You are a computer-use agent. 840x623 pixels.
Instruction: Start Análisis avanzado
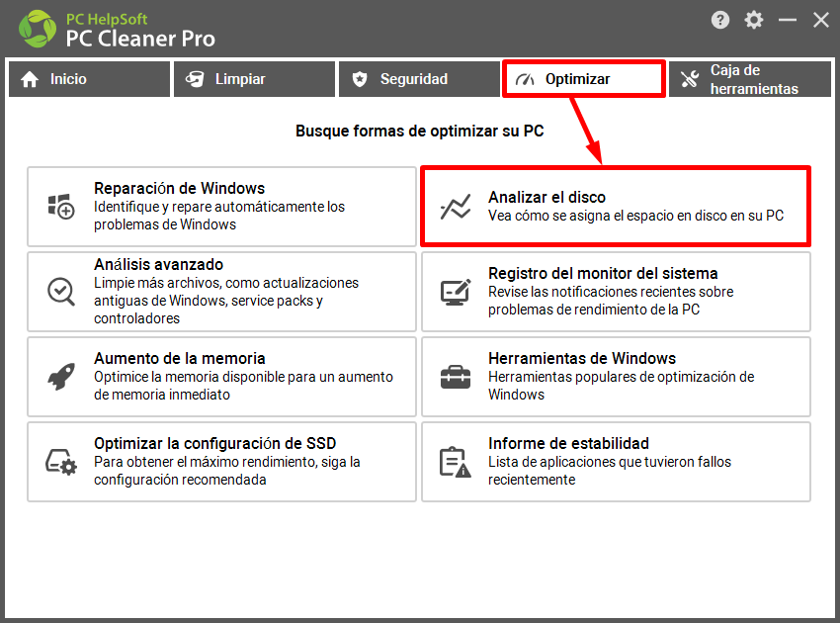221,292
